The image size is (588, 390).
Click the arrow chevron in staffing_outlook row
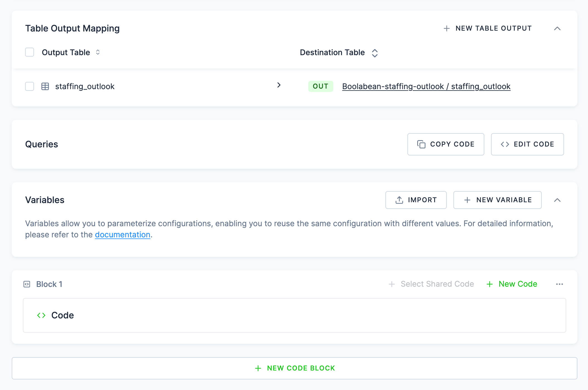pyautogui.click(x=279, y=85)
